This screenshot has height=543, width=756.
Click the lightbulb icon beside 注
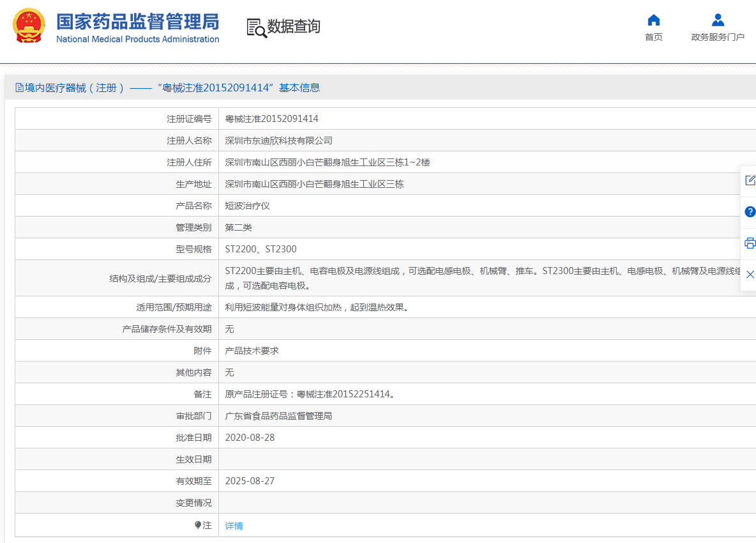[x=198, y=524]
